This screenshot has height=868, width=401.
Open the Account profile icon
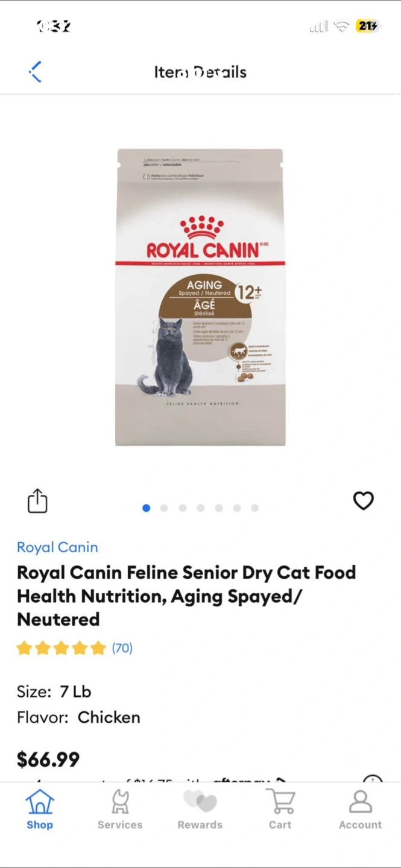click(x=360, y=810)
